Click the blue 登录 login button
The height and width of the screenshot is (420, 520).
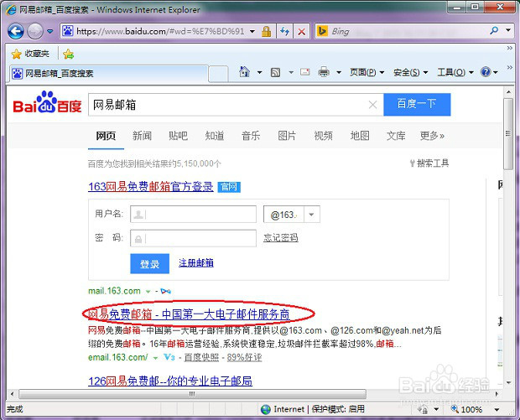(x=149, y=264)
